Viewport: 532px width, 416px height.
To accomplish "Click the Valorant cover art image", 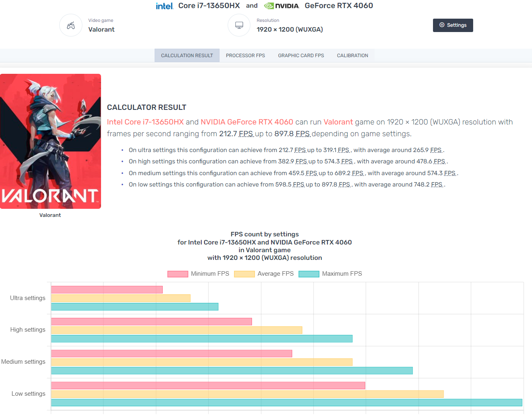I will click(50, 141).
